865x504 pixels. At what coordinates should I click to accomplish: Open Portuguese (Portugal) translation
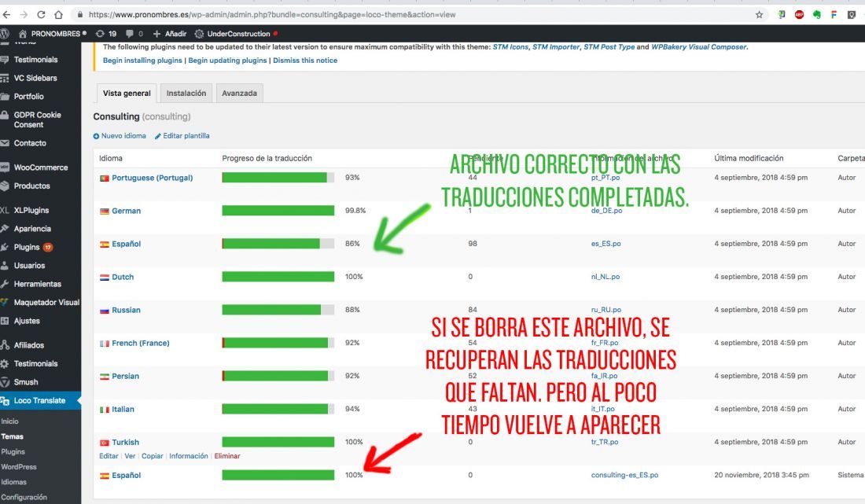(153, 178)
